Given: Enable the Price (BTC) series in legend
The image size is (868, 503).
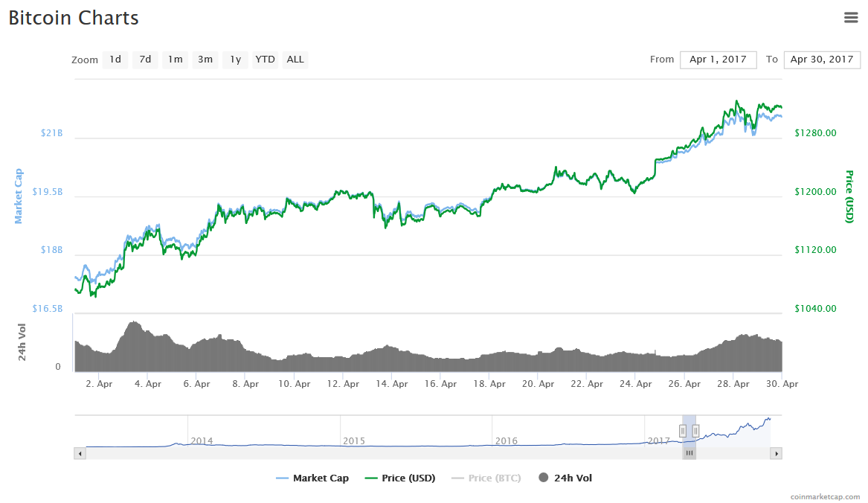Looking at the screenshot, I should pos(486,478).
